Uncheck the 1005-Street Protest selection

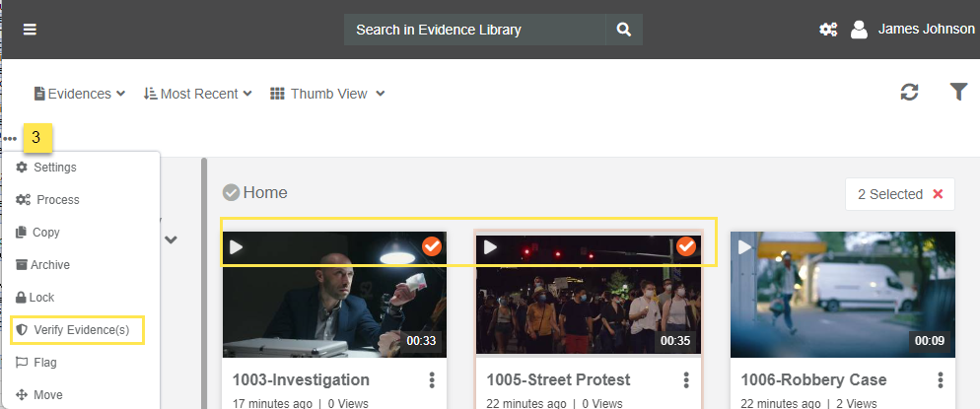(686, 246)
